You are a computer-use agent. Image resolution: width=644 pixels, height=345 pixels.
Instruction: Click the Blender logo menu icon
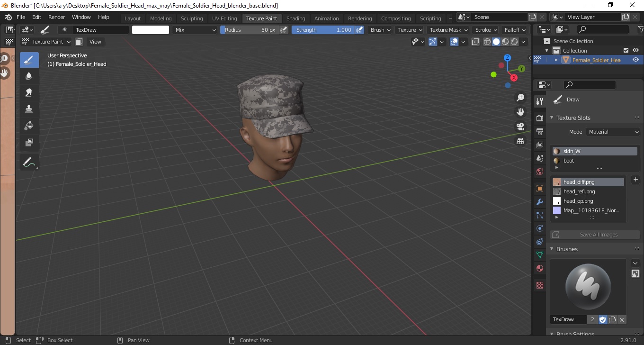click(8, 17)
